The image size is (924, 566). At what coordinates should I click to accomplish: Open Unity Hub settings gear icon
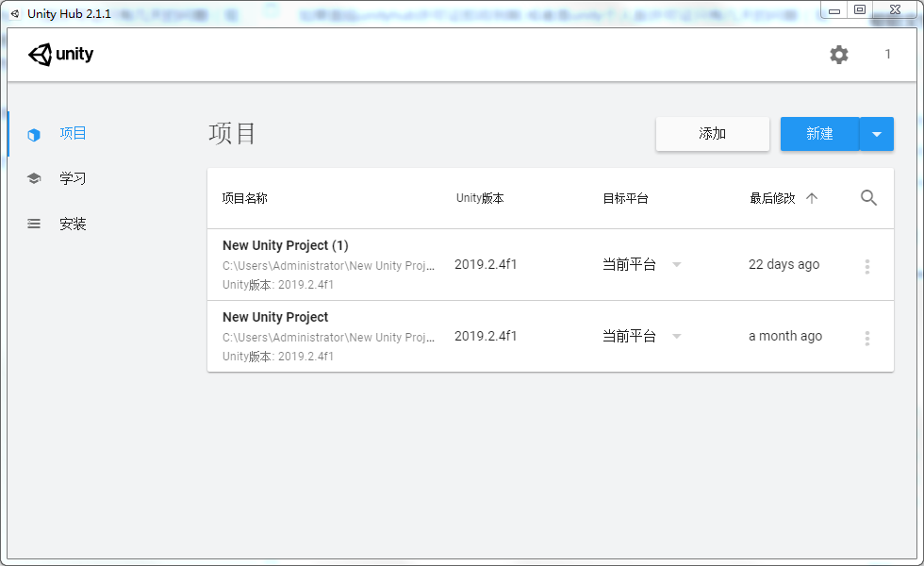pyautogui.click(x=838, y=55)
